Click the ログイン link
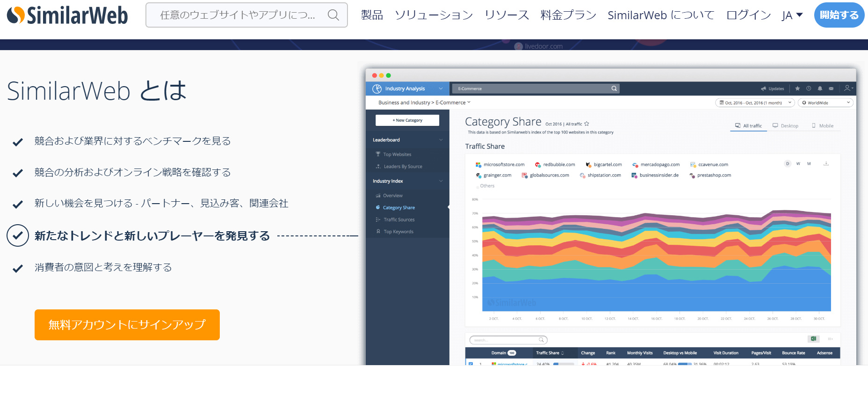Screen dimensions: 868x396 (x=749, y=15)
